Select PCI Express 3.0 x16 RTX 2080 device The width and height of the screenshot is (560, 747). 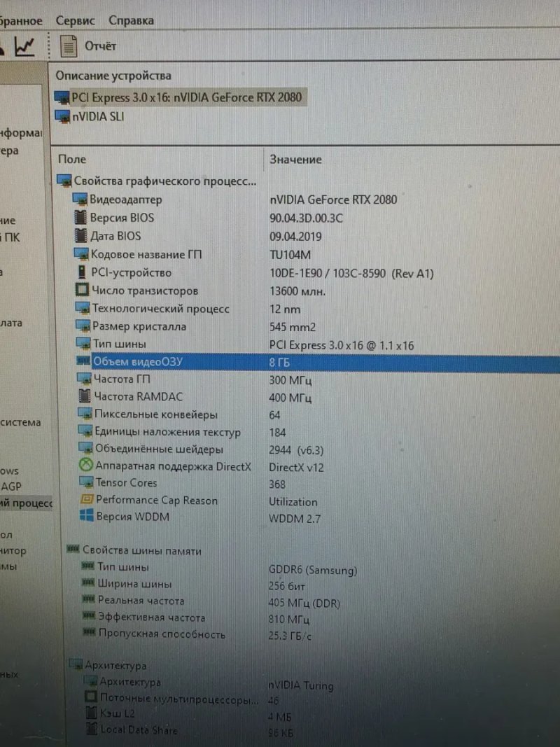click(180, 97)
